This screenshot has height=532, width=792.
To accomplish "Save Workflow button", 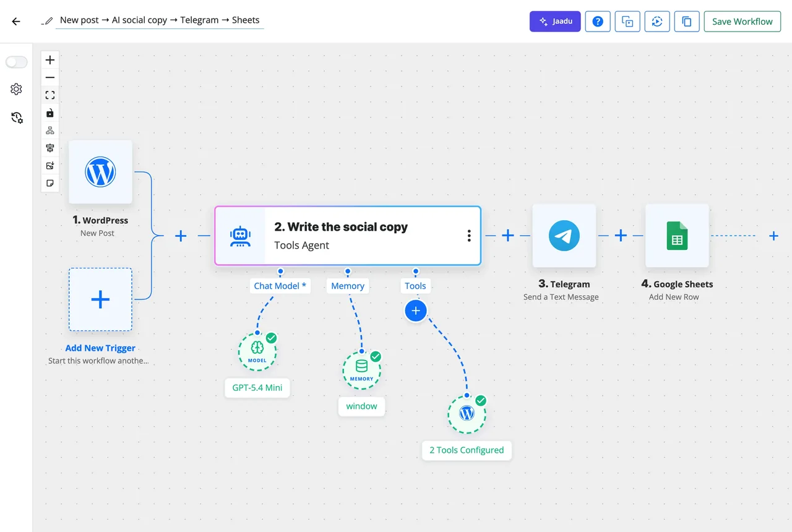I will point(742,21).
